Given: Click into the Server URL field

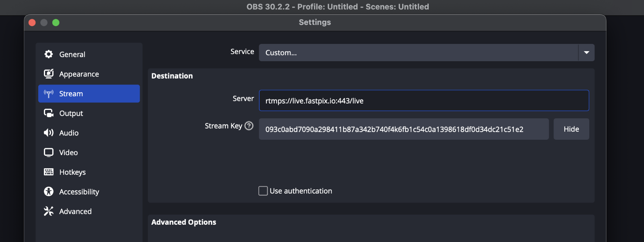Looking at the screenshot, I should tap(424, 101).
